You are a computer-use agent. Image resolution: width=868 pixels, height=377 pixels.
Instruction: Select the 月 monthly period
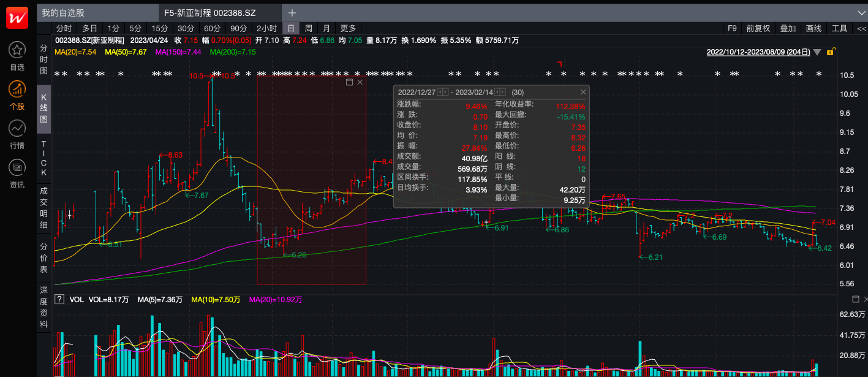[326, 29]
